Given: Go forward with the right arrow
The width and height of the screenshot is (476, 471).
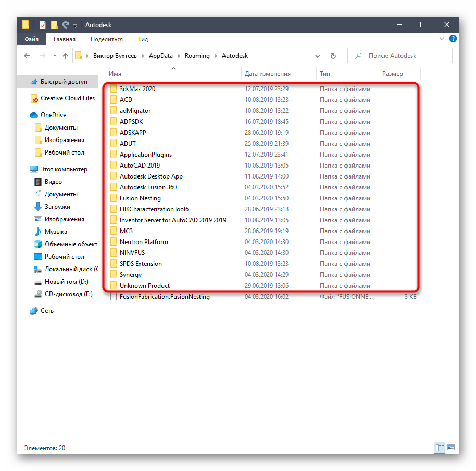Looking at the screenshot, I should 43,56.
